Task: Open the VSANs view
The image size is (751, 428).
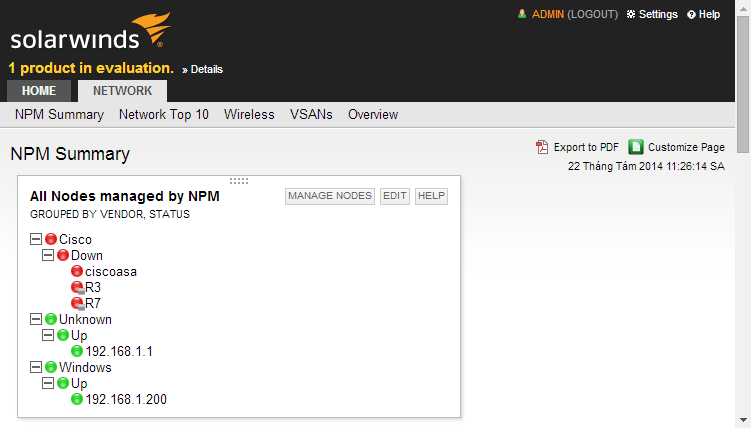Action: (311, 114)
